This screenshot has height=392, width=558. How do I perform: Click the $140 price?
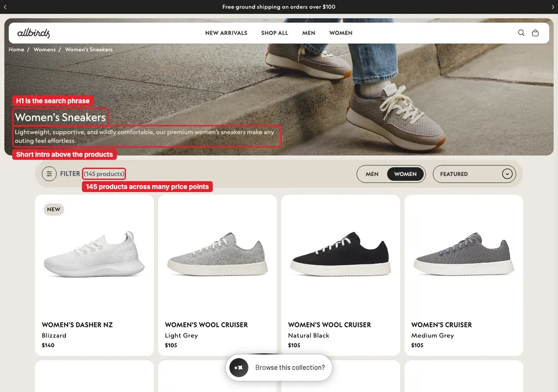pos(48,345)
